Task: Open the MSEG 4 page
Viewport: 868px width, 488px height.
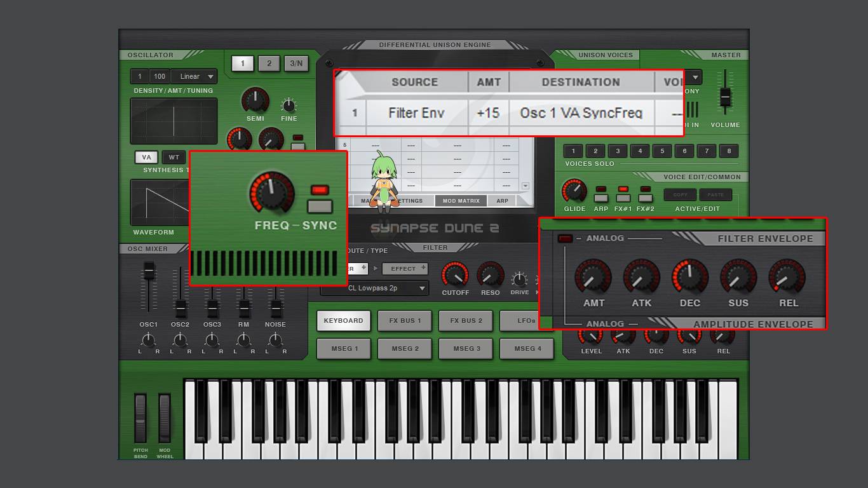Action: click(x=527, y=348)
